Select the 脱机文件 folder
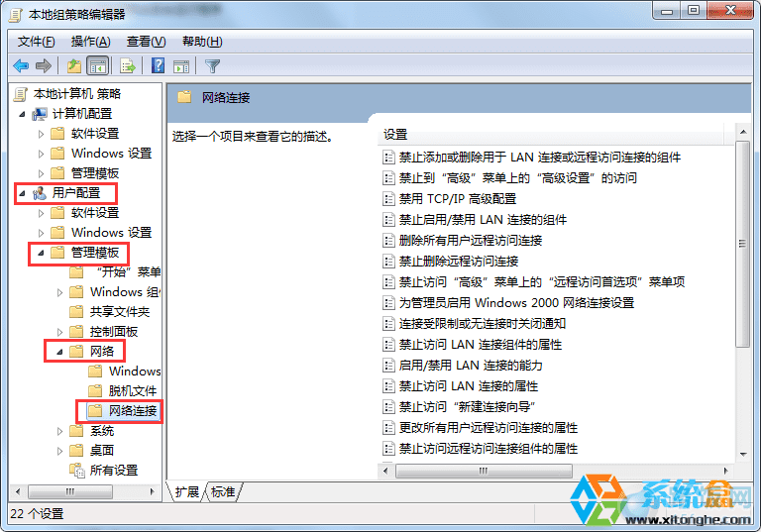This screenshot has height=532, width=761. pos(133,390)
